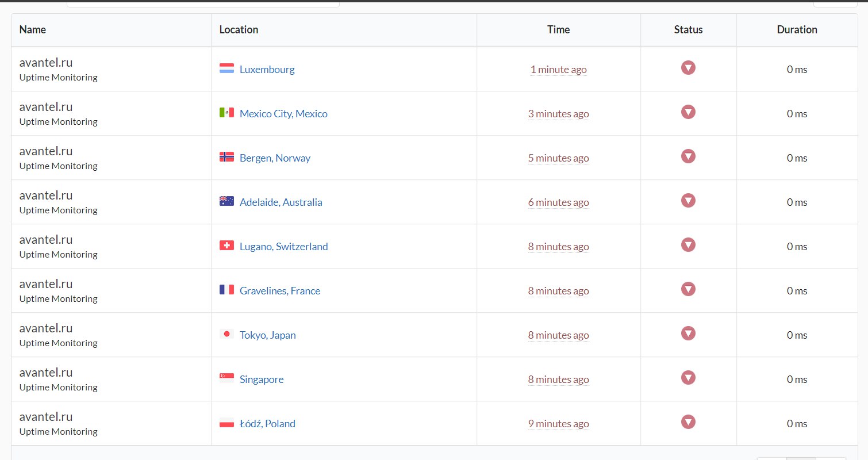Click 'Uptime Monitoring' in the Luxembourg row
Viewport: 868px width, 460px height.
point(59,77)
